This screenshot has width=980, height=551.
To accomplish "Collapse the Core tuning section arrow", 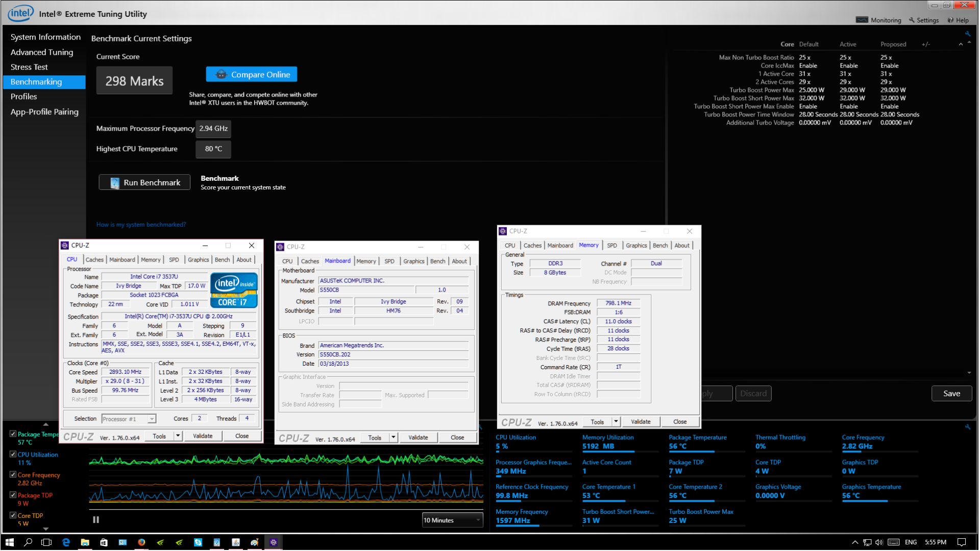I will click(961, 44).
